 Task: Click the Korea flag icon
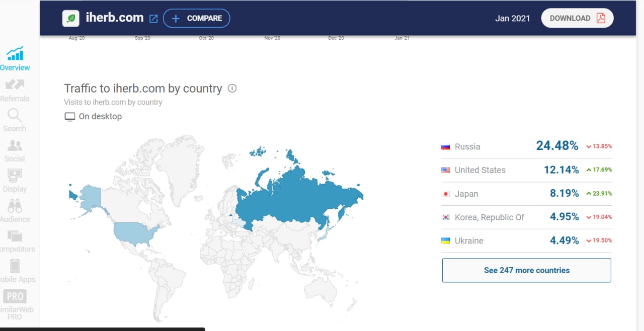pyautogui.click(x=446, y=217)
